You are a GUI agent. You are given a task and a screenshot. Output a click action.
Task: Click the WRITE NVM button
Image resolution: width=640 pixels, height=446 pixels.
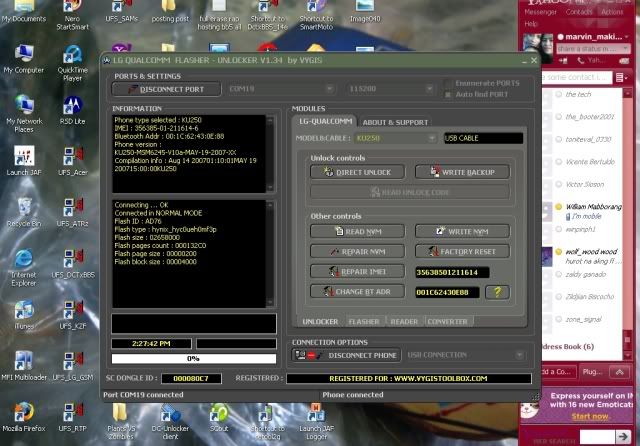tap(462, 231)
